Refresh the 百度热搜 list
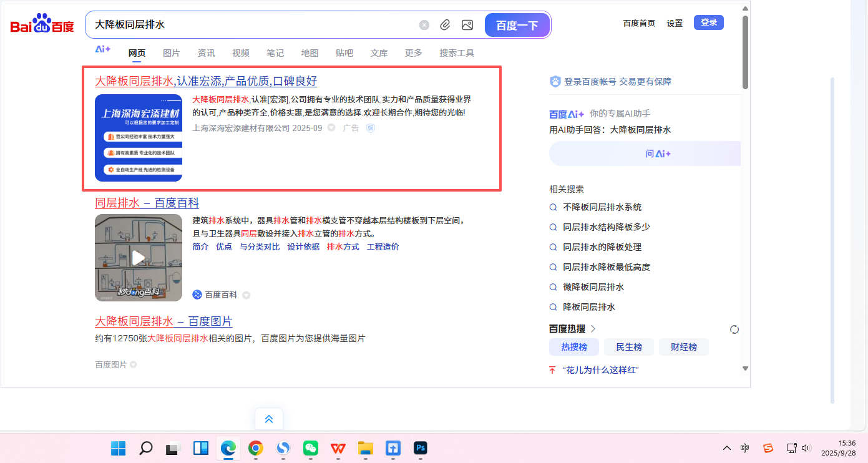 point(734,329)
